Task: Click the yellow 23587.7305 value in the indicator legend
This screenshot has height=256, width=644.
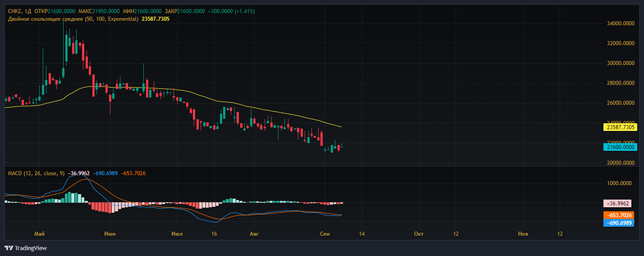Action: click(x=155, y=19)
